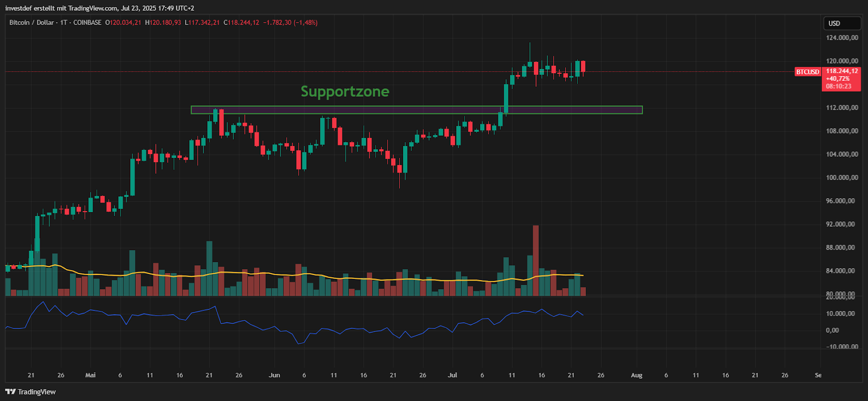Image resolution: width=868 pixels, height=401 pixels.
Task: Click the high value H120.180,93
Action: [163, 23]
